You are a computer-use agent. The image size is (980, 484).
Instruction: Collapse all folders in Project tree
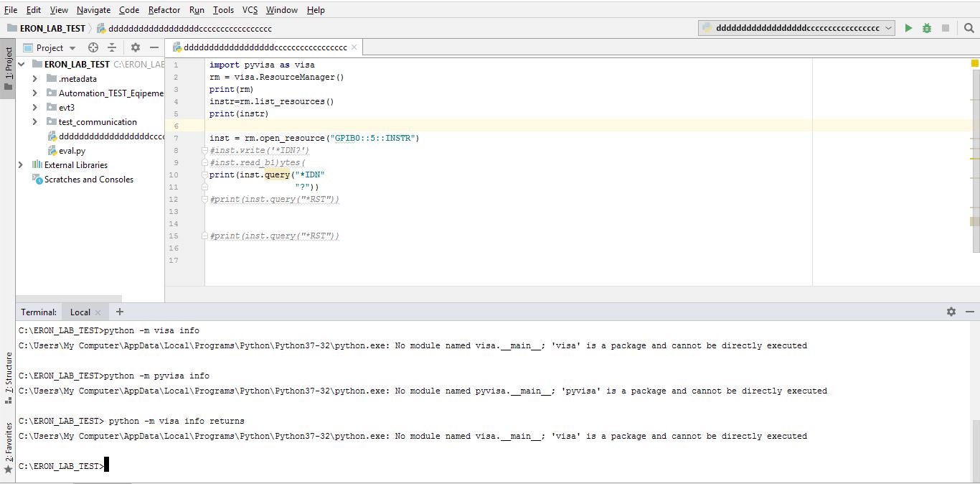pos(112,47)
